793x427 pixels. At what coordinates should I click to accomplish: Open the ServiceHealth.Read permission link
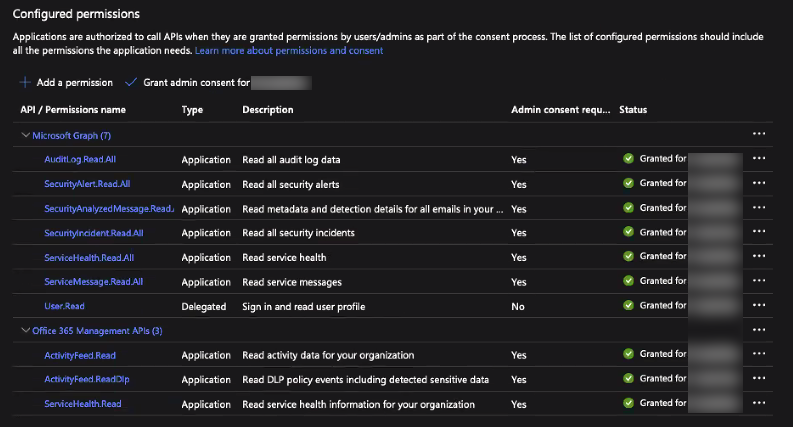pyautogui.click(x=83, y=403)
